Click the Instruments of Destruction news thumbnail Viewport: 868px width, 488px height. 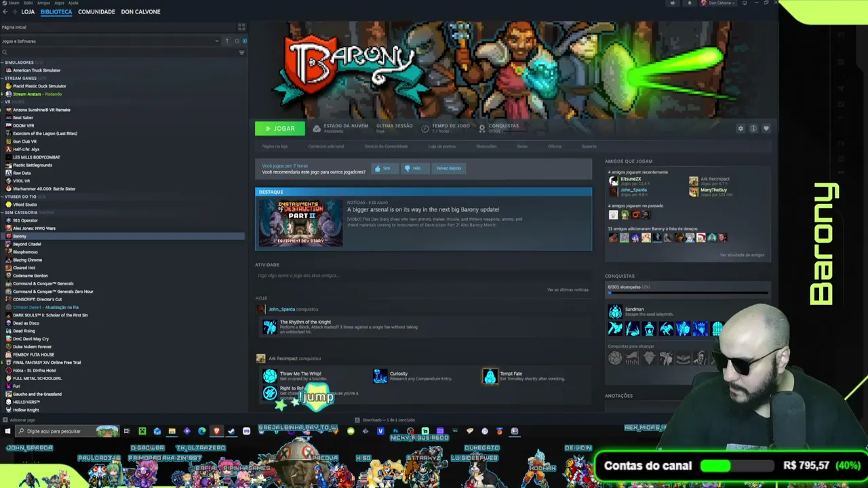click(300, 223)
